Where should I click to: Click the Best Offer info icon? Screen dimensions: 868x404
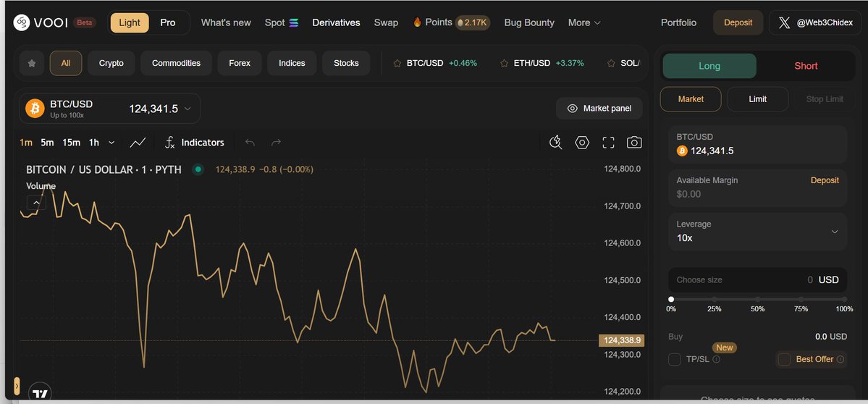840,359
